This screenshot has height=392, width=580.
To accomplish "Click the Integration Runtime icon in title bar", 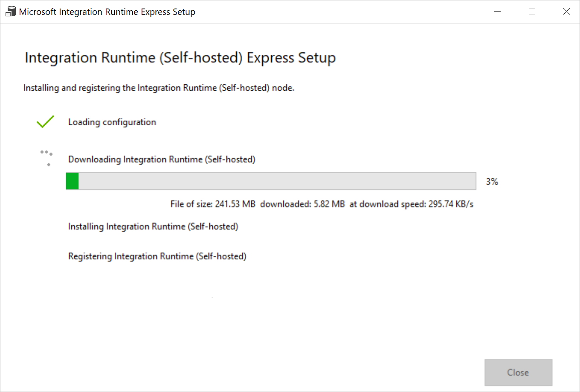I will tap(9, 11).
